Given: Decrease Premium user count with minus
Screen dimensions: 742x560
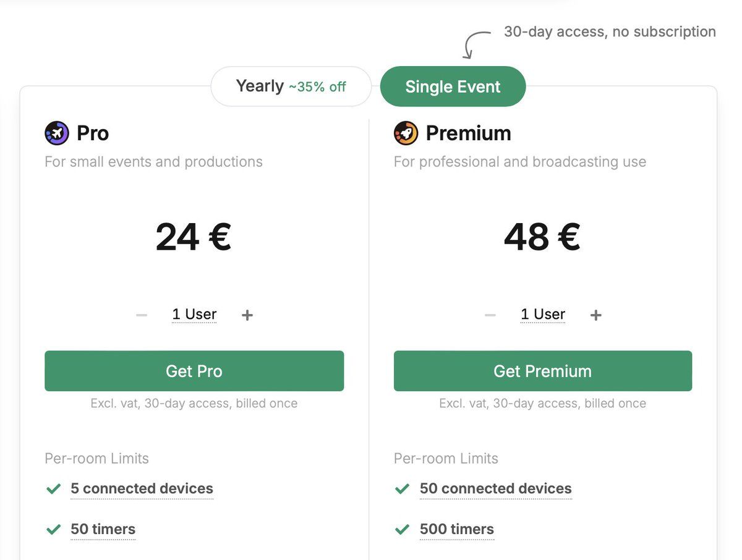Looking at the screenshot, I should [490, 315].
